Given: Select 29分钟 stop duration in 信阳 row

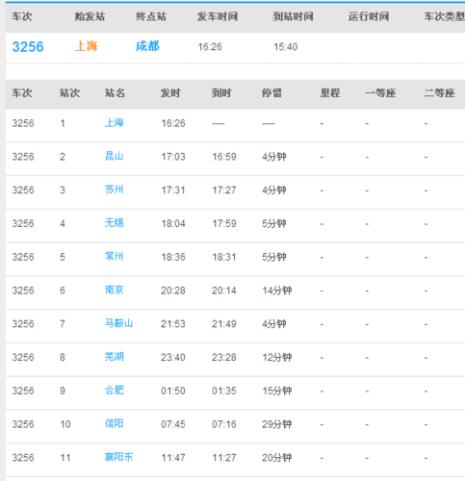Looking at the screenshot, I should pos(277,424).
